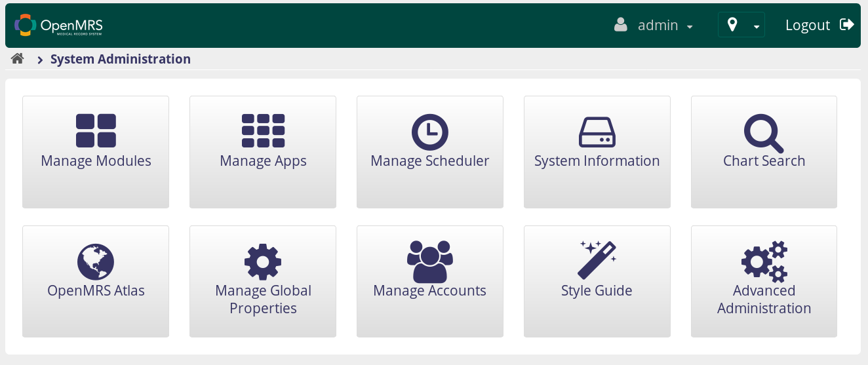
Task: Click the Manage Modules label
Action: tap(96, 161)
